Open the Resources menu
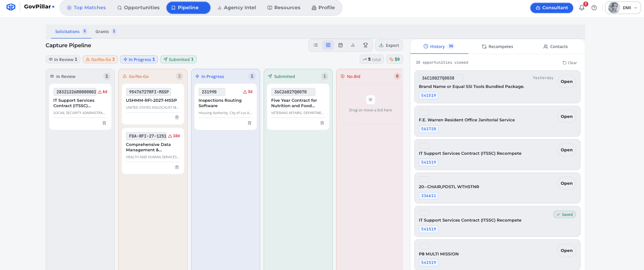 [x=284, y=8]
